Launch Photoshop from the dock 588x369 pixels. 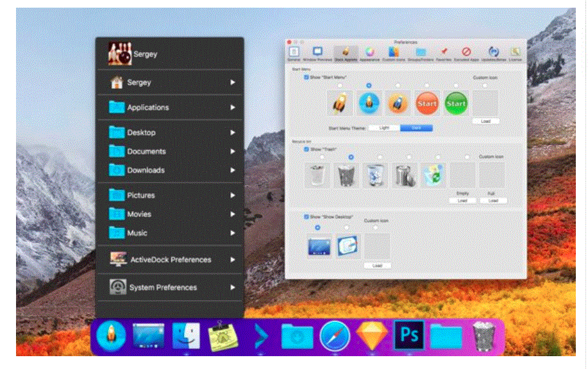(x=409, y=335)
